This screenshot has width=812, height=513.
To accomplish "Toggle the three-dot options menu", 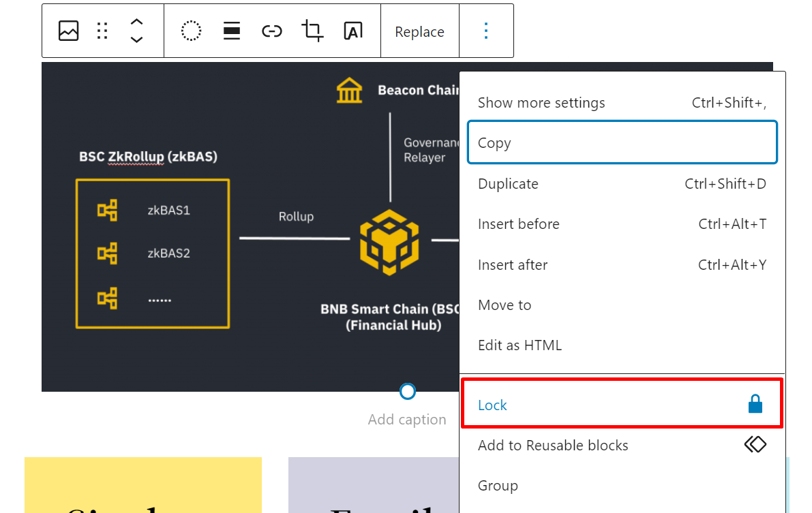I will coord(486,31).
